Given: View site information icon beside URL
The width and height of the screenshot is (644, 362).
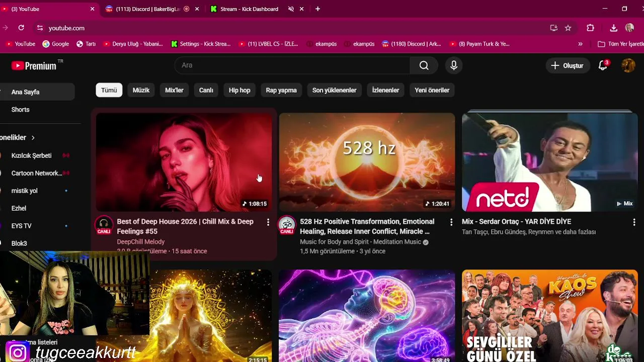Looking at the screenshot, I should [40, 28].
